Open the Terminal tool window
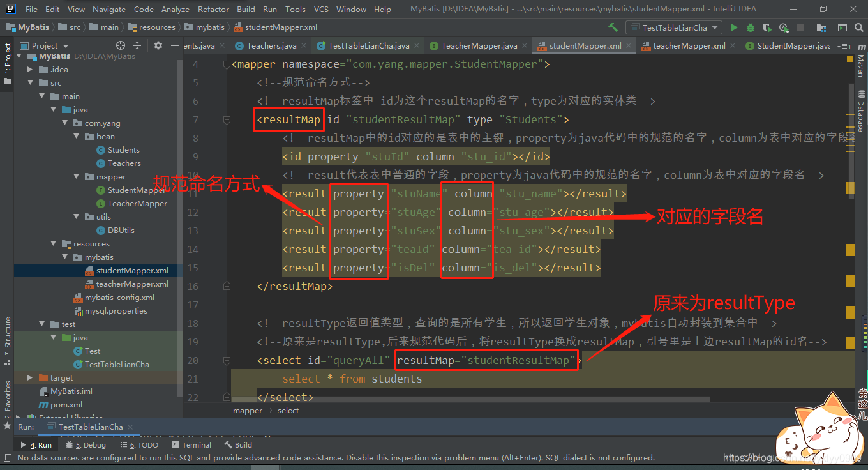The width and height of the screenshot is (868, 470). [192, 445]
